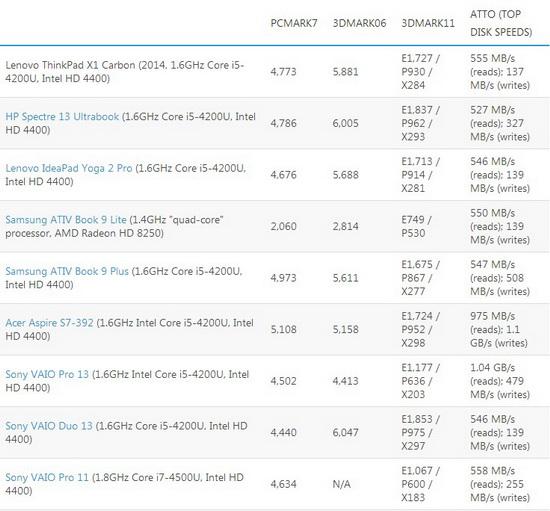Select 3DMark11 cell E1,724 / P952 / X298
Image resolution: width=550 pixels, height=511 pixels.
tap(420, 330)
